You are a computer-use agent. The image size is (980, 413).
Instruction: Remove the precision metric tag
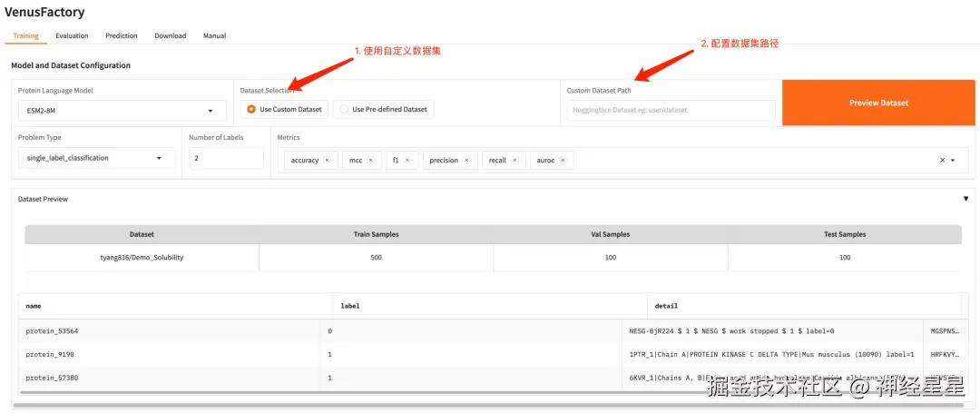tap(466, 161)
